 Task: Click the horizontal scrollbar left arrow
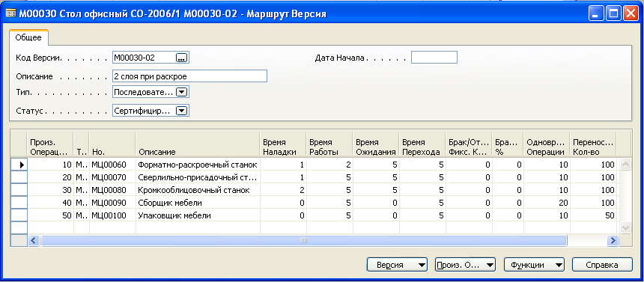click(33, 241)
